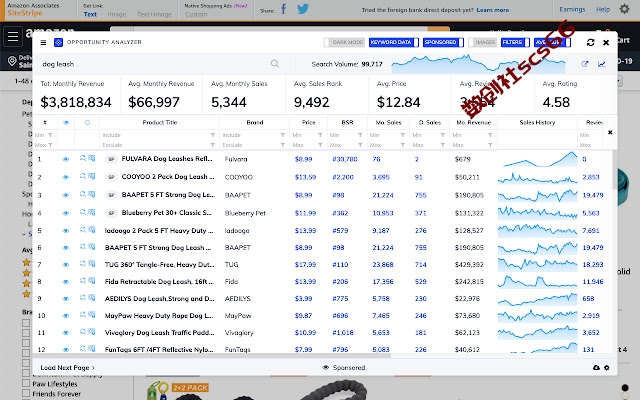
Task: Open the sales history sparkline for FULVARA
Action: [538, 159]
